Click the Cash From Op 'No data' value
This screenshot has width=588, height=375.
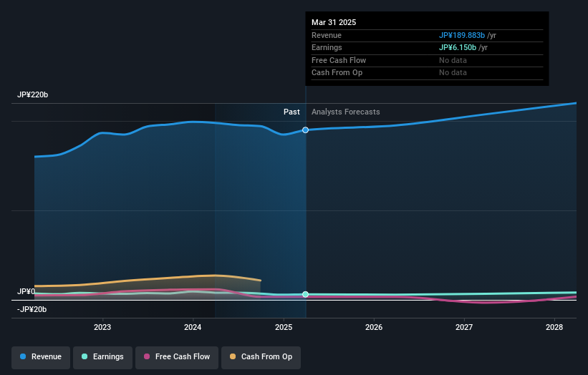(453, 73)
